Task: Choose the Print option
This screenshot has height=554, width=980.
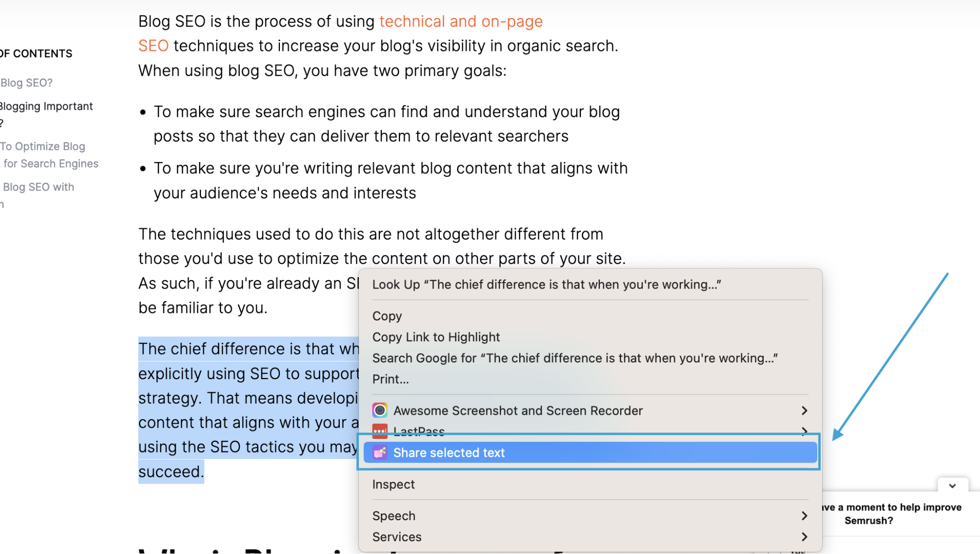Action: (x=390, y=379)
